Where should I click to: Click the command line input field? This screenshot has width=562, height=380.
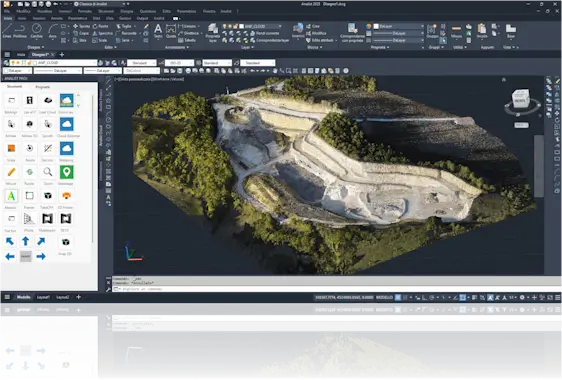[x=333, y=289]
